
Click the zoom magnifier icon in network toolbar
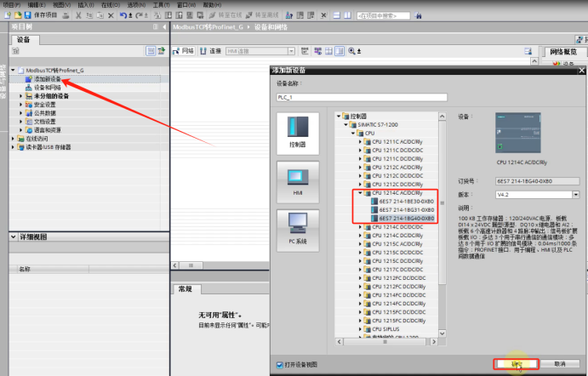point(351,51)
